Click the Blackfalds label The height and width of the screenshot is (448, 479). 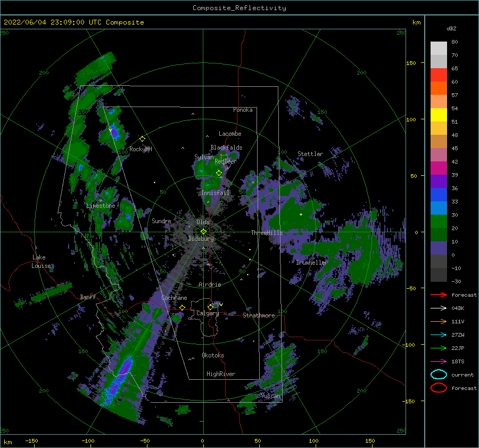(x=226, y=148)
